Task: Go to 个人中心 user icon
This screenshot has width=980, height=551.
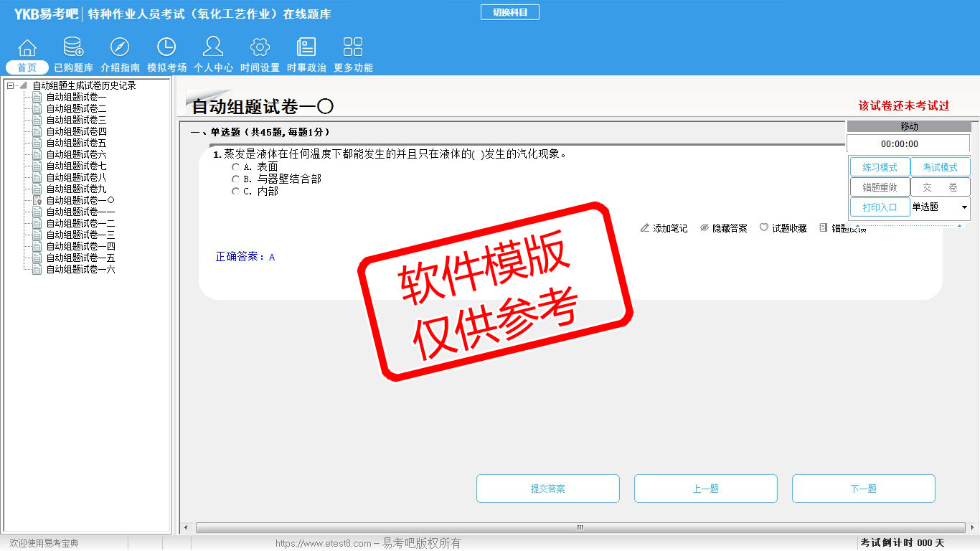Action: coord(213,47)
